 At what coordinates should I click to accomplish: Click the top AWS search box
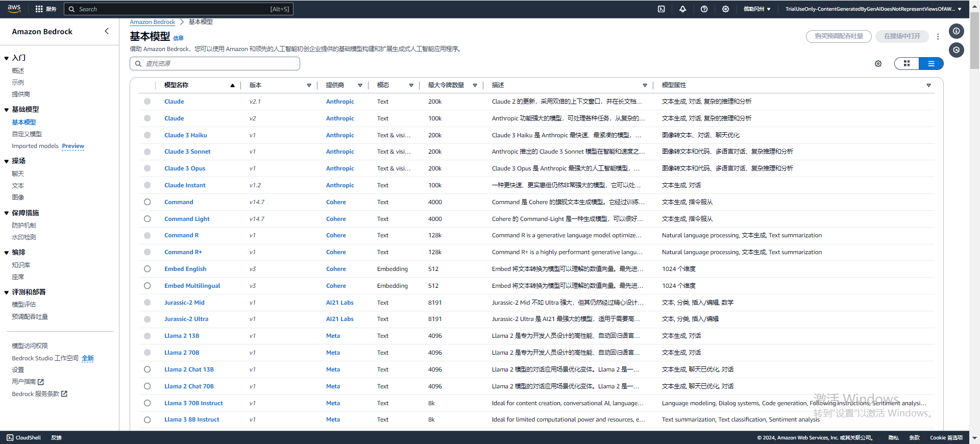click(x=179, y=9)
